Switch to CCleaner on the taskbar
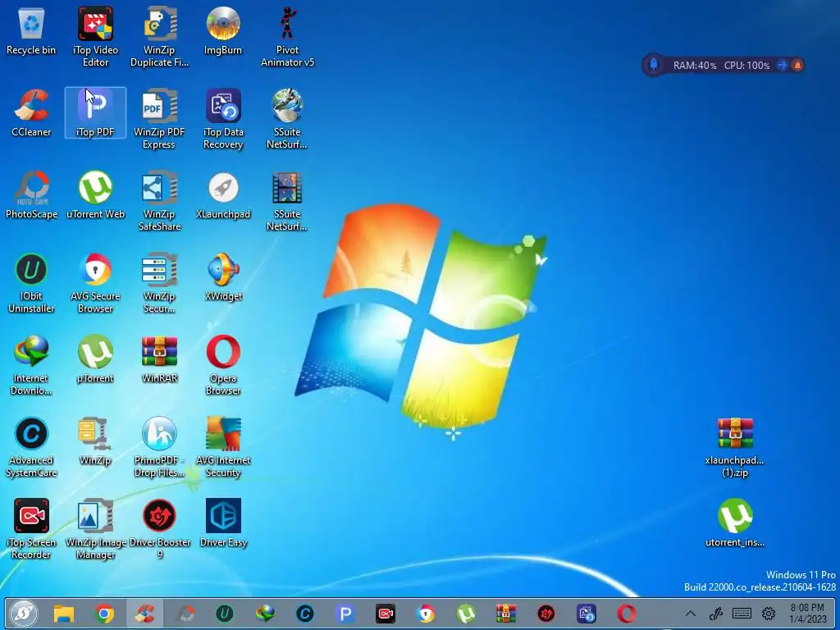840x630 pixels. 144,614
